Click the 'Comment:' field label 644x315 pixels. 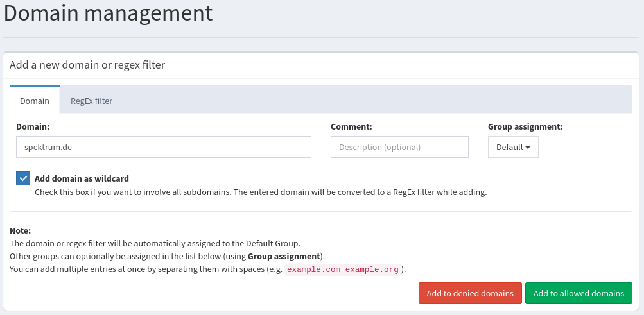pyautogui.click(x=351, y=127)
